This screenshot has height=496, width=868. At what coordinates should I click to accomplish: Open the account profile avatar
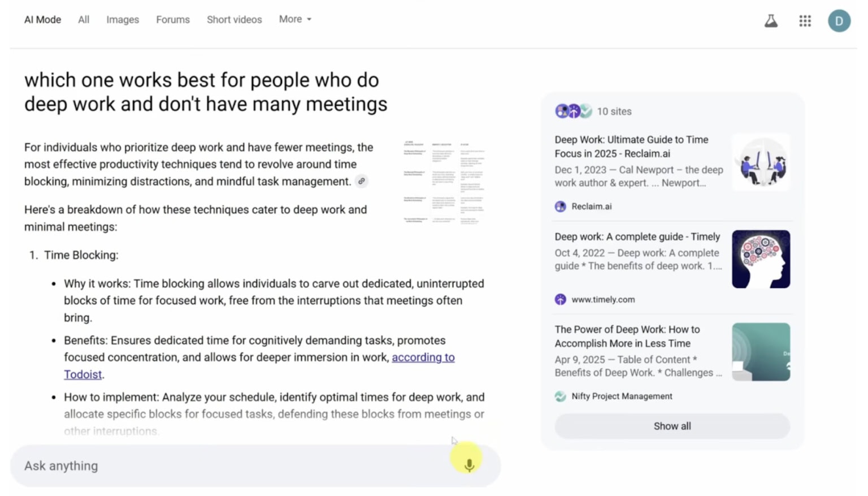pos(839,21)
